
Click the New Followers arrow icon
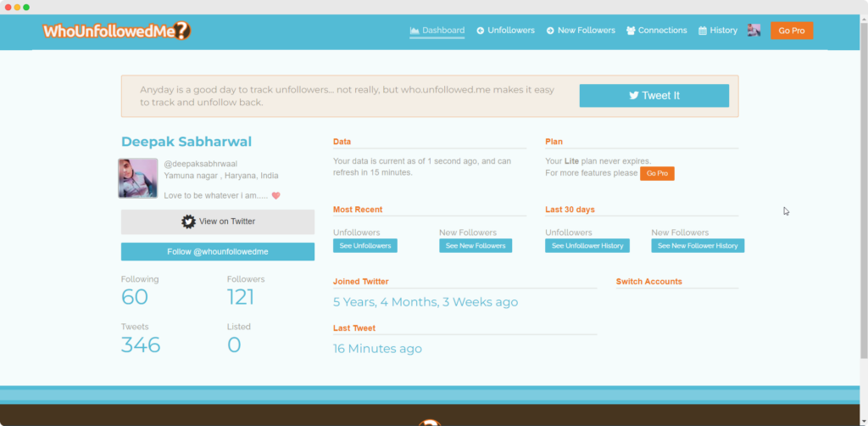(550, 31)
